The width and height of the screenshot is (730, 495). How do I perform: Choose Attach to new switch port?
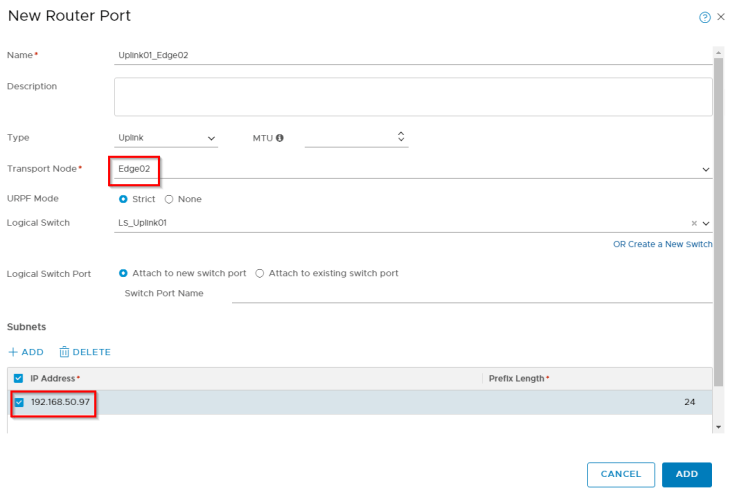124,273
